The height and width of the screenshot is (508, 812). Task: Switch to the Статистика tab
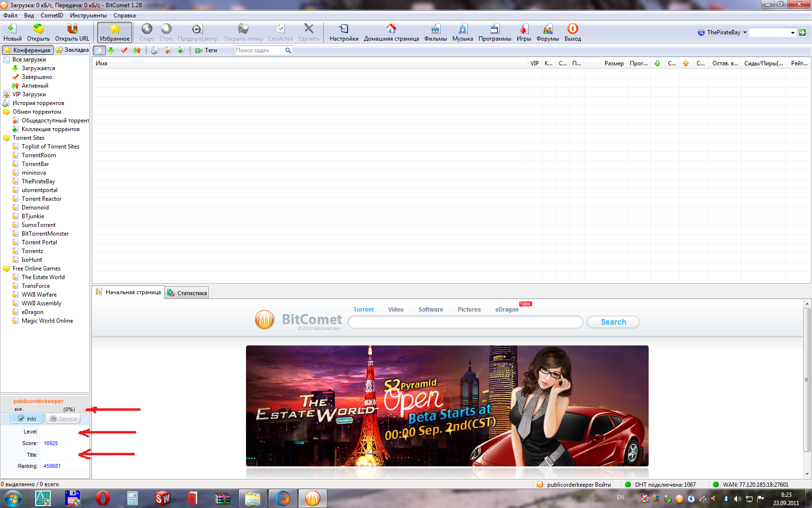[x=187, y=293]
